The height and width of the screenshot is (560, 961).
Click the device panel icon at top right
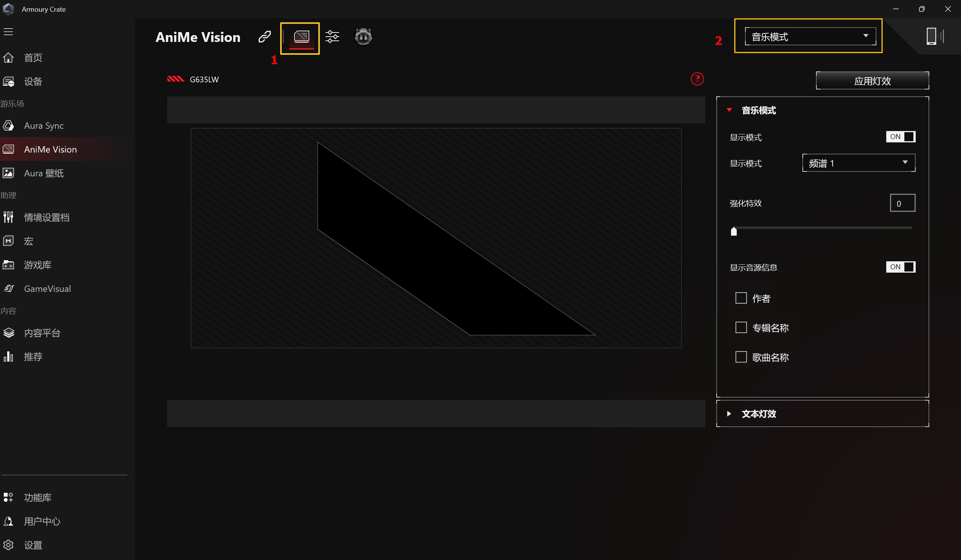934,37
